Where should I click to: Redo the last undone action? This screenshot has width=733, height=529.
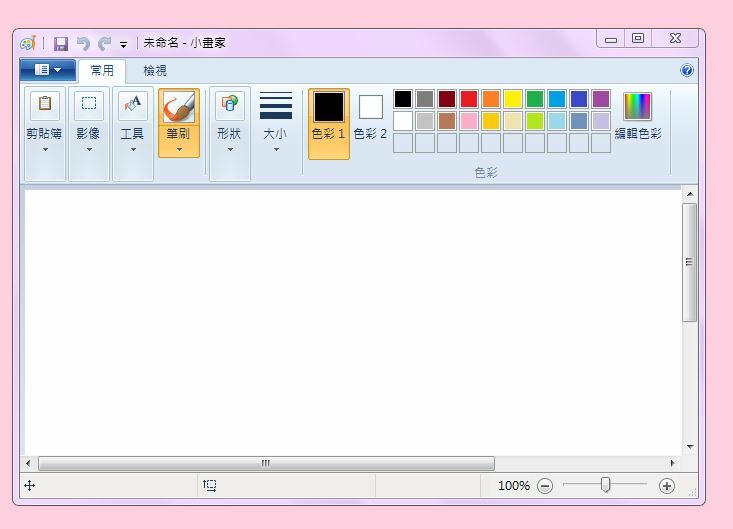(105, 44)
